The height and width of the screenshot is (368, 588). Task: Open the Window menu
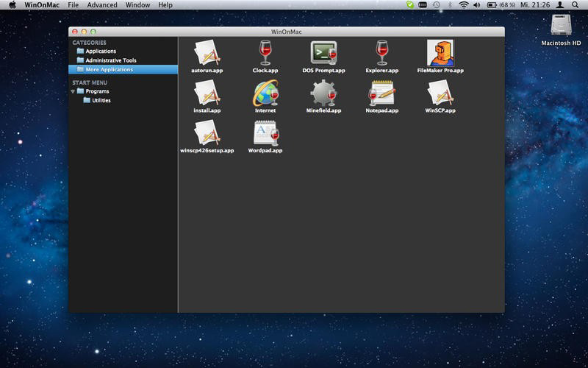click(137, 5)
